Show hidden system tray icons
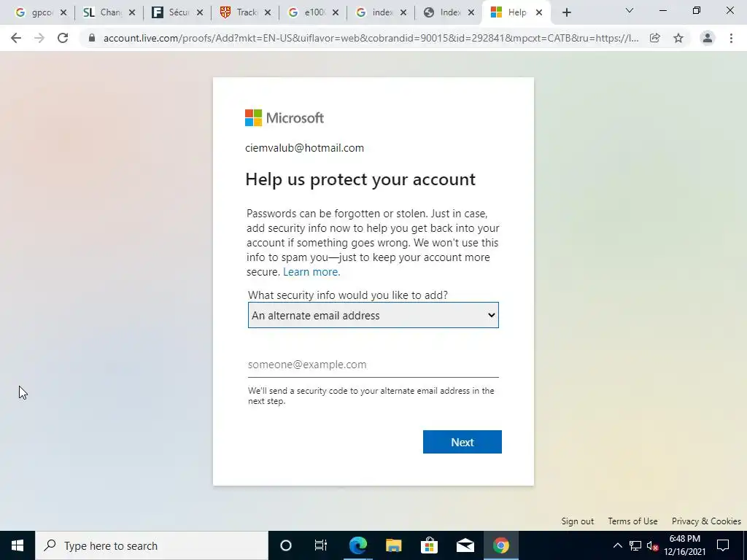Screen dimensions: 747x560 tap(617, 545)
